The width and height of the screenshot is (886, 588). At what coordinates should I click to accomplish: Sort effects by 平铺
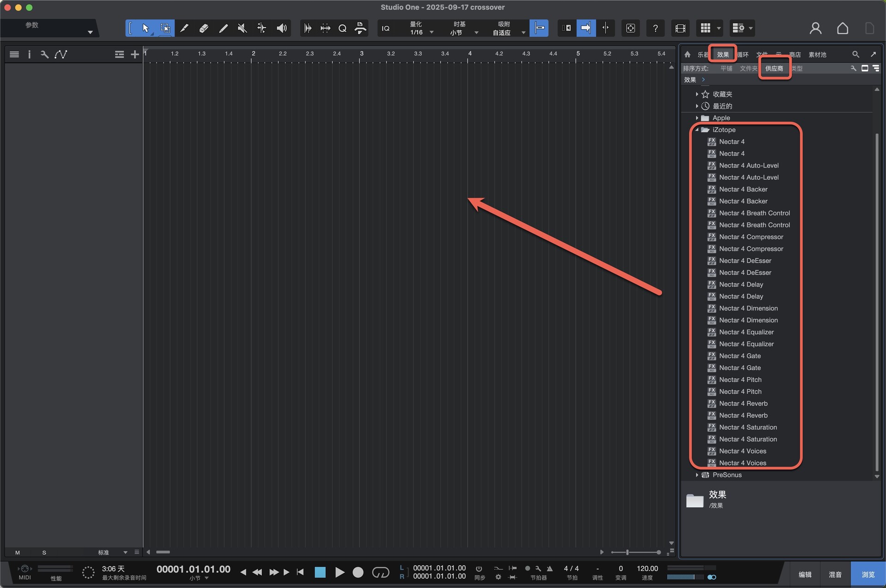pyautogui.click(x=726, y=68)
